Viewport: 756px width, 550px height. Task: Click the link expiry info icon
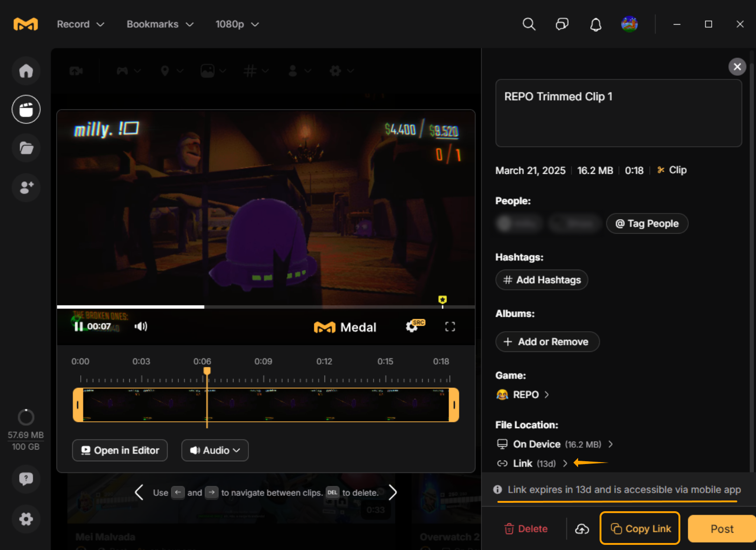[x=498, y=490]
